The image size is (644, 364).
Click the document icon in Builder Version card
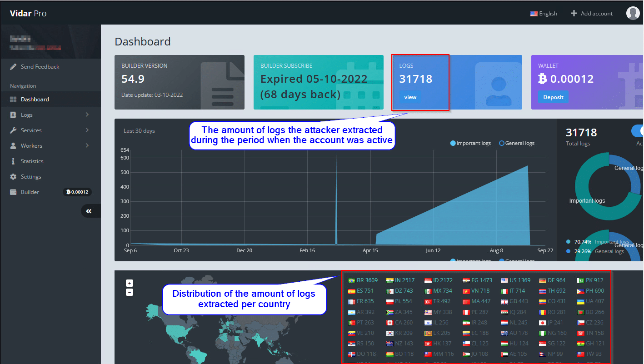[x=223, y=86]
